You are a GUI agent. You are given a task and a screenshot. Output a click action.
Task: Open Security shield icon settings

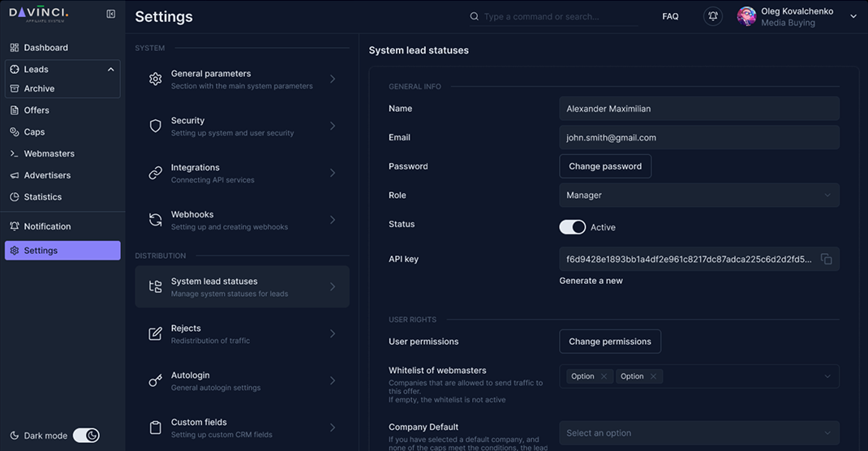(156, 127)
